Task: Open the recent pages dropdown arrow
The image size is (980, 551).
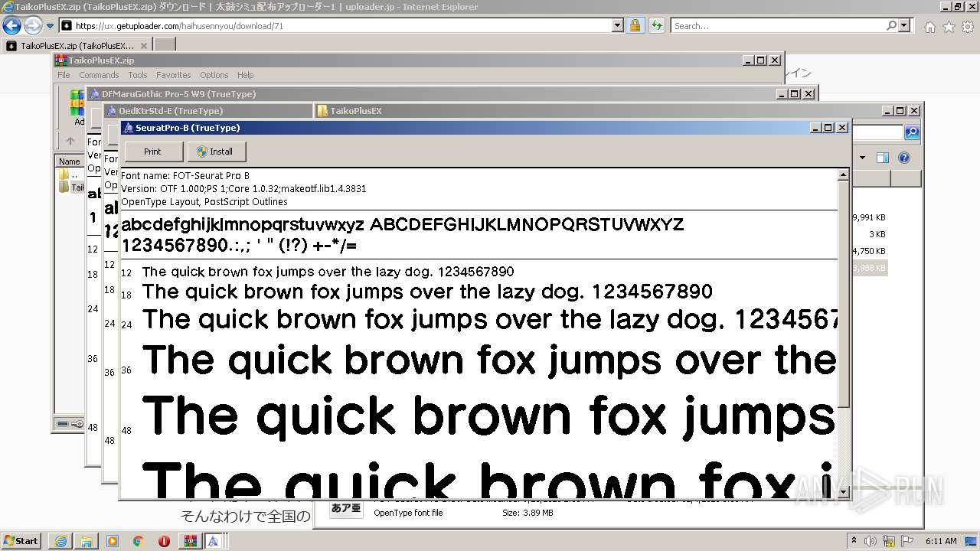Action: coord(50,26)
